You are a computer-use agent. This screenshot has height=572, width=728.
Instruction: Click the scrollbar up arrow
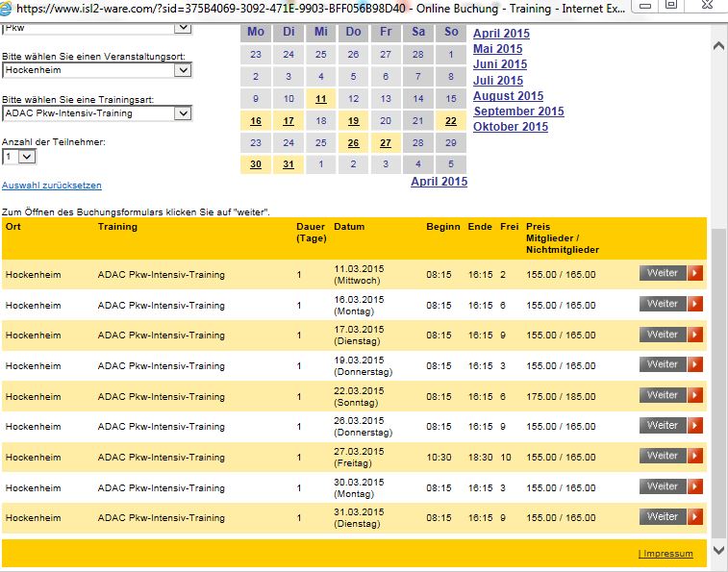pyautogui.click(x=718, y=45)
